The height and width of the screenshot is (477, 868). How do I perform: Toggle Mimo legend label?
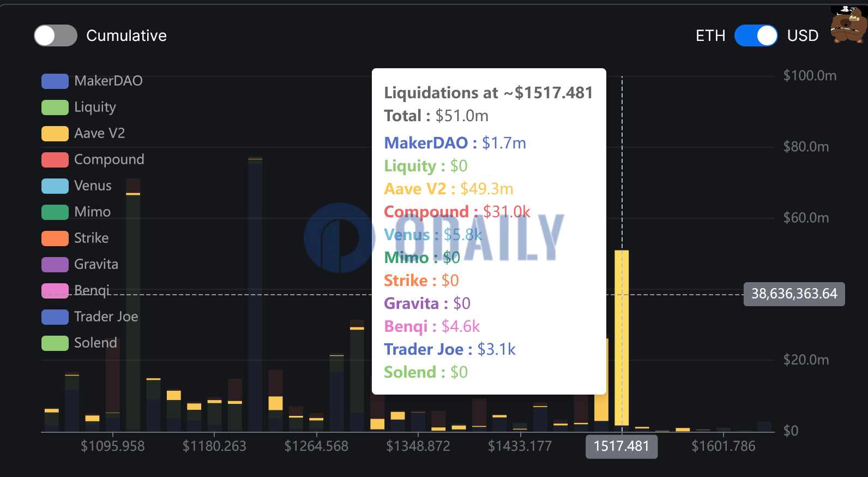(x=92, y=212)
